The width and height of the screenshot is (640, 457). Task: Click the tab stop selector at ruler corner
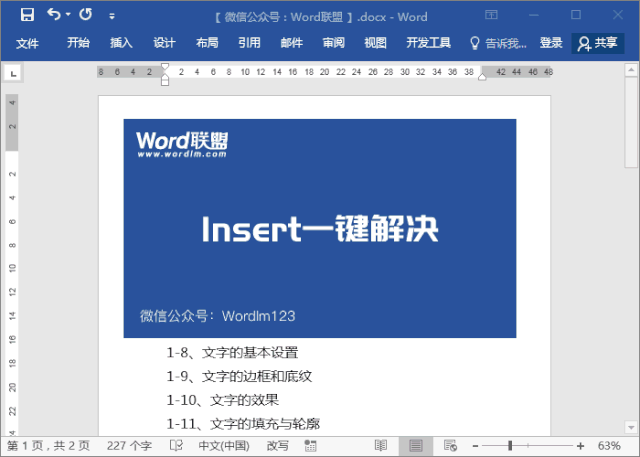tap(13, 73)
